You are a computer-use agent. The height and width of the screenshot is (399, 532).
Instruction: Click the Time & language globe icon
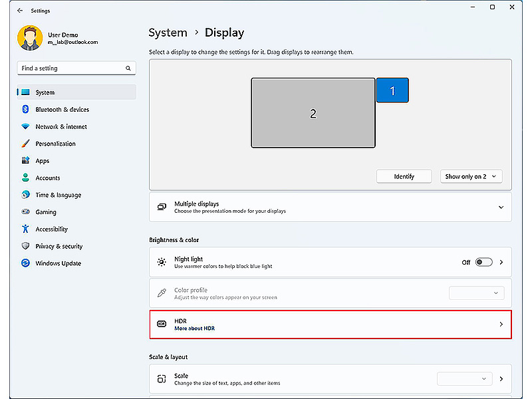25,195
